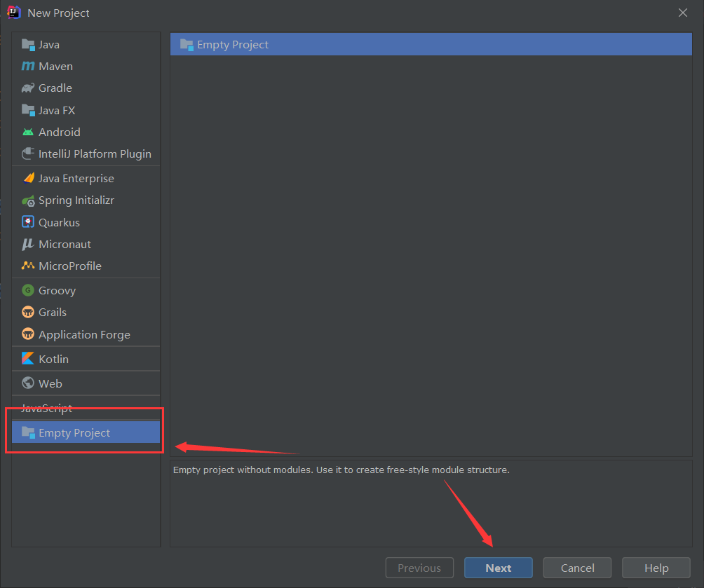Click the Spring Initializr leaf icon
704x588 pixels.
28,200
